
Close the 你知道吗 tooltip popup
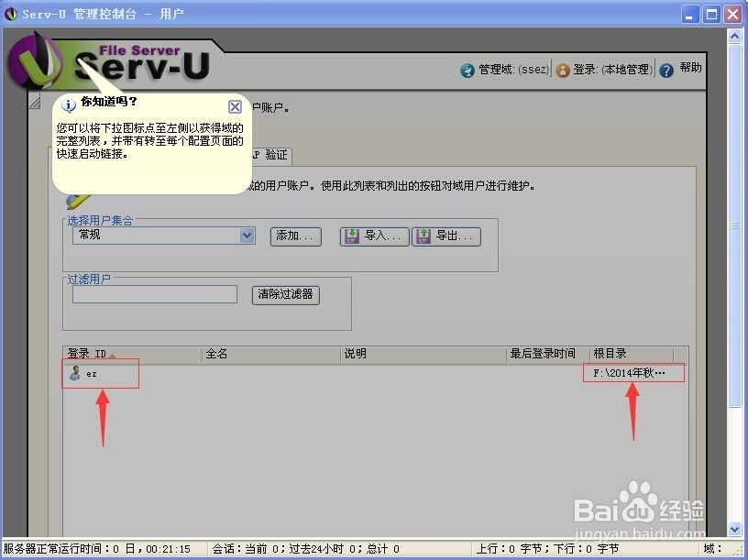(x=236, y=105)
